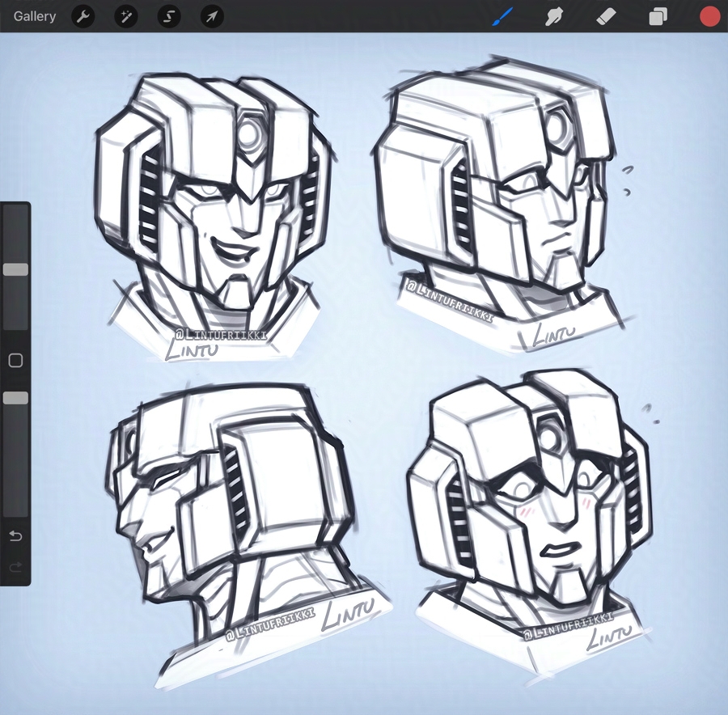Screen dimensions: 728x715
Task: Adjust the brush opacity slider handle
Action: (x=16, y=398)
